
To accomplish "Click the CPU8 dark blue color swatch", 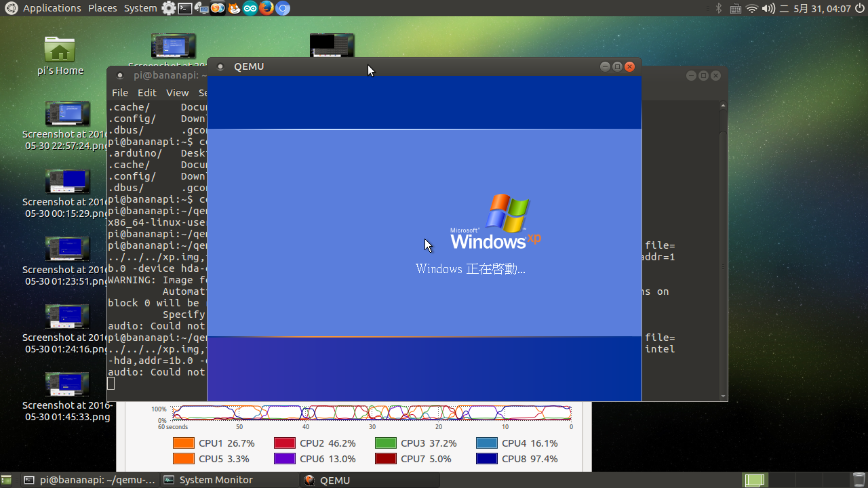I will click(x=487, y=459).
